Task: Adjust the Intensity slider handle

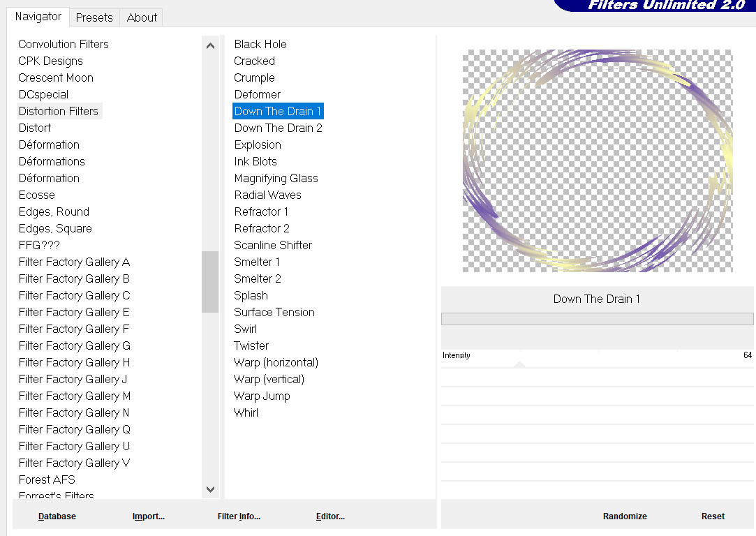Action: coord(519,364)
